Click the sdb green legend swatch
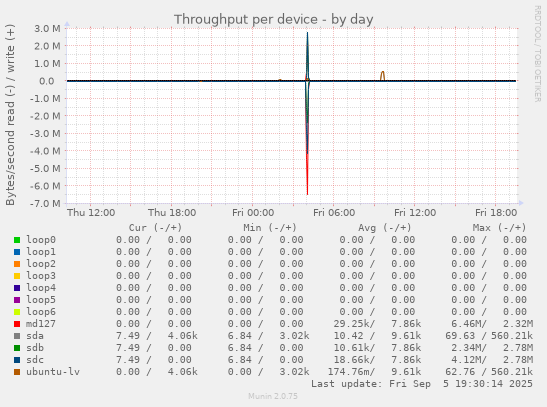Image resolution: width=547 pixels, height=407 pixels. tap(17, 348)
